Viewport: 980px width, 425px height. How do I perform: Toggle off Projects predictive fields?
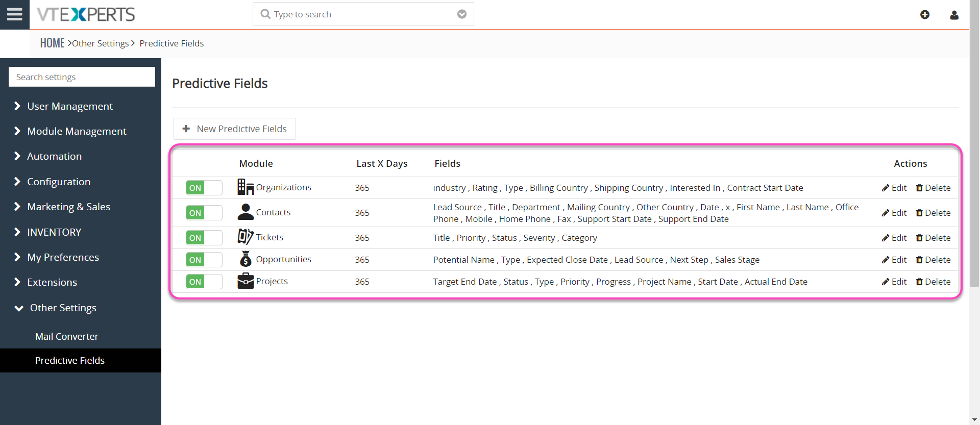tap(204, 282)
